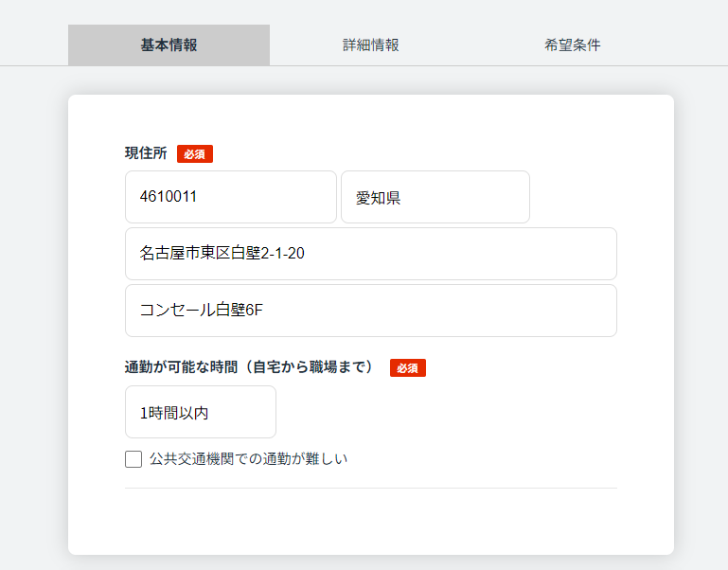Click the horizontal divider below the checkbox
Image resolution: width=728 pixels, height=570 pixels.
[x=371, y=489]
